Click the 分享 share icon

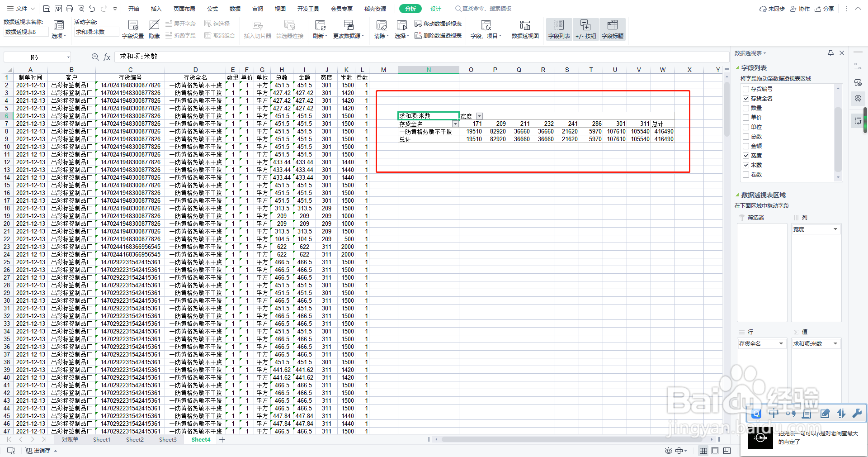(x=824, y=9)
